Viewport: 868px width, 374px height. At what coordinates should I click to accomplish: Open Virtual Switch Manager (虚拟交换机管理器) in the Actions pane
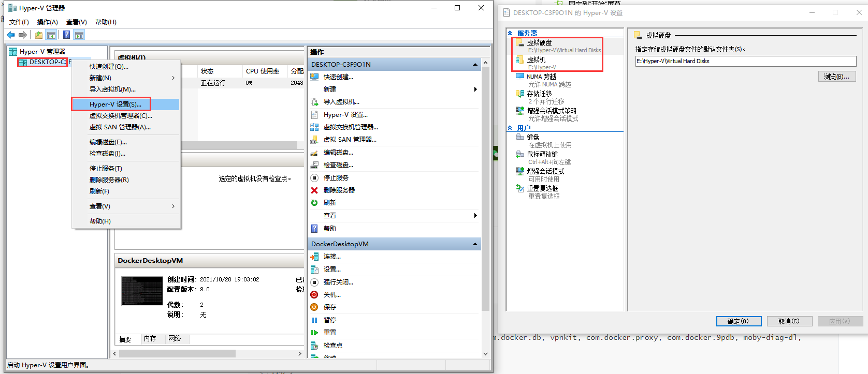pos(351,127)
